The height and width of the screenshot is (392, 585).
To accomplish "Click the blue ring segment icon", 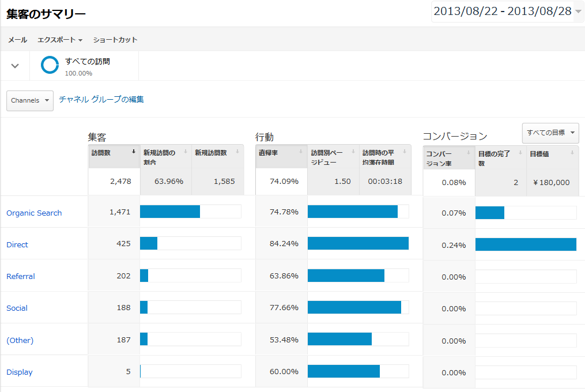I will 50,65.
